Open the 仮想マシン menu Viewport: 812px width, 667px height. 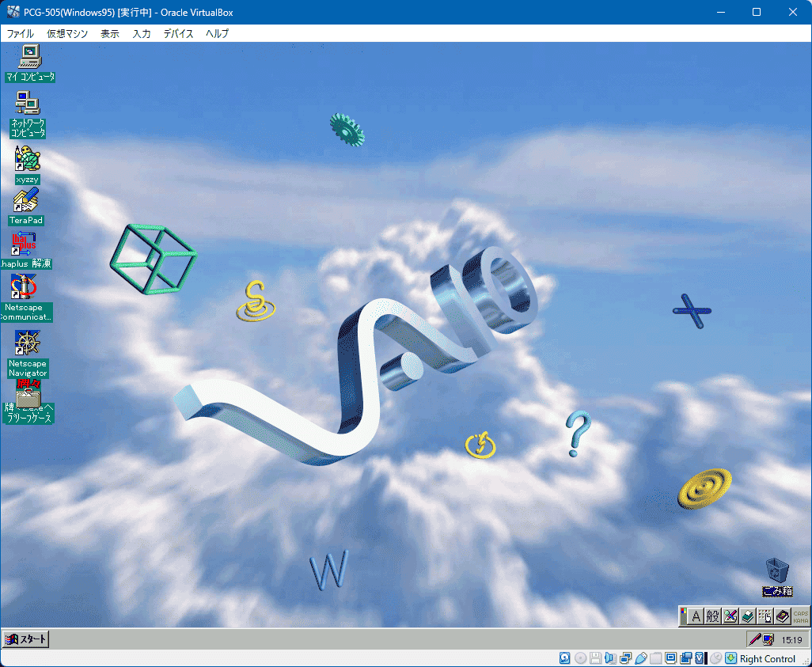point(67,34)
